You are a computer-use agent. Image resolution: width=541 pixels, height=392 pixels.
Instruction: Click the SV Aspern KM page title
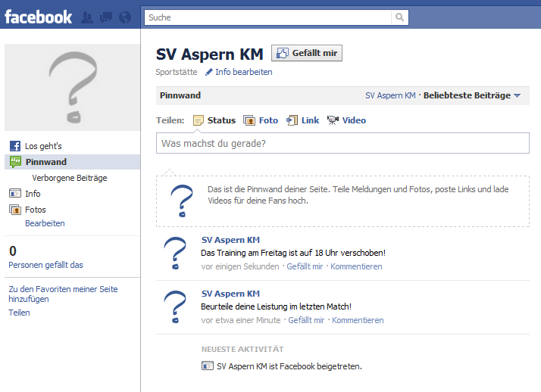click(x=209, y=54)
